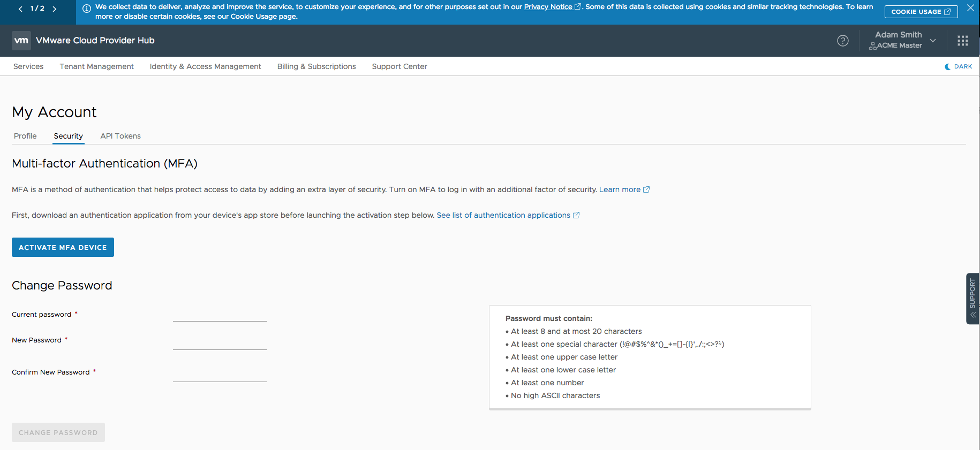This screenshot has width=980, height=450.
Task: Dismiss the cookie notice banner
Action: click(970, 8)
